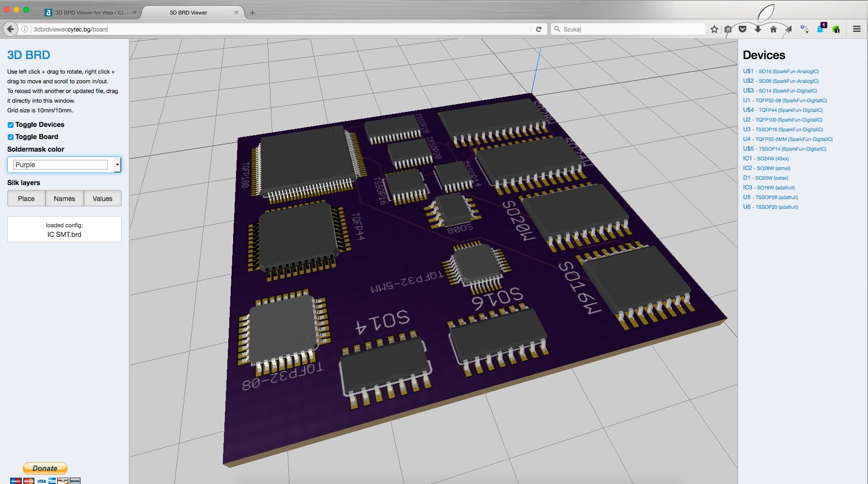
Task: Uncheck the Toggle Board option
Action: click(10, 137)
